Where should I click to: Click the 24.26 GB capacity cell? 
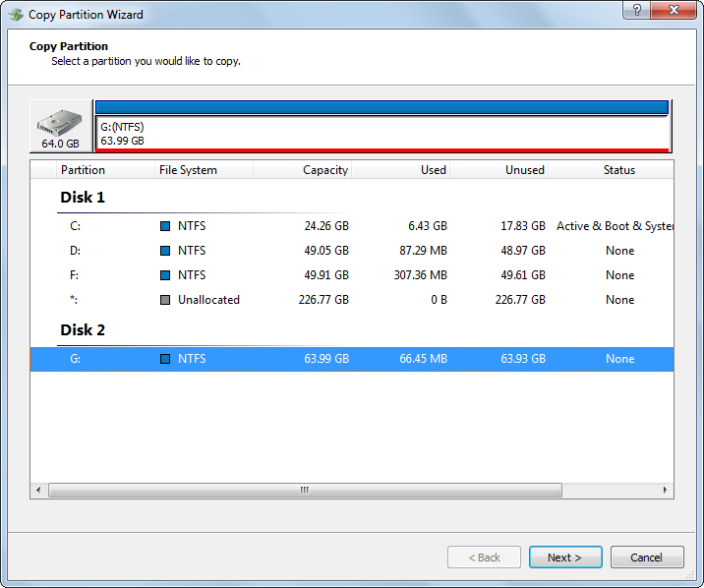pyautogui.click(x=326, y=226)
